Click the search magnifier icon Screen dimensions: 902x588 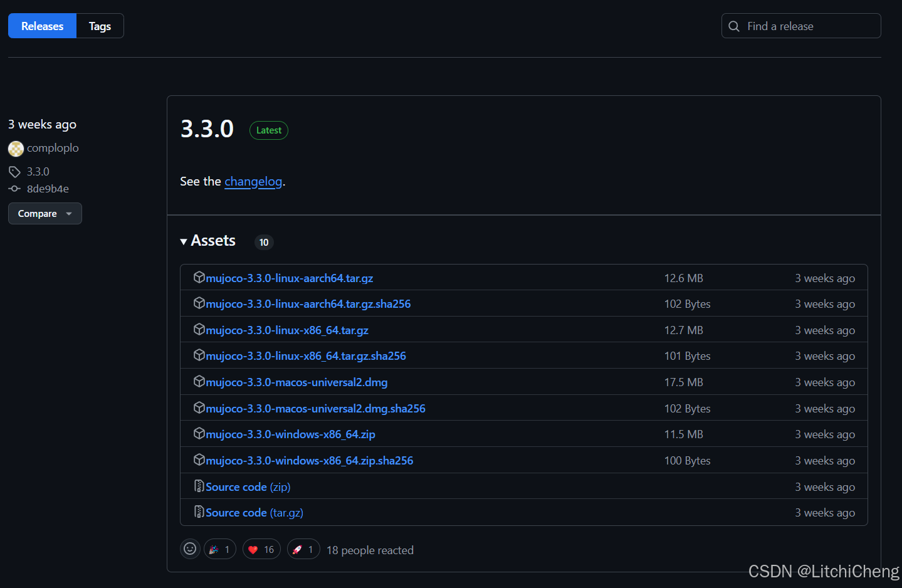[734, 26]
